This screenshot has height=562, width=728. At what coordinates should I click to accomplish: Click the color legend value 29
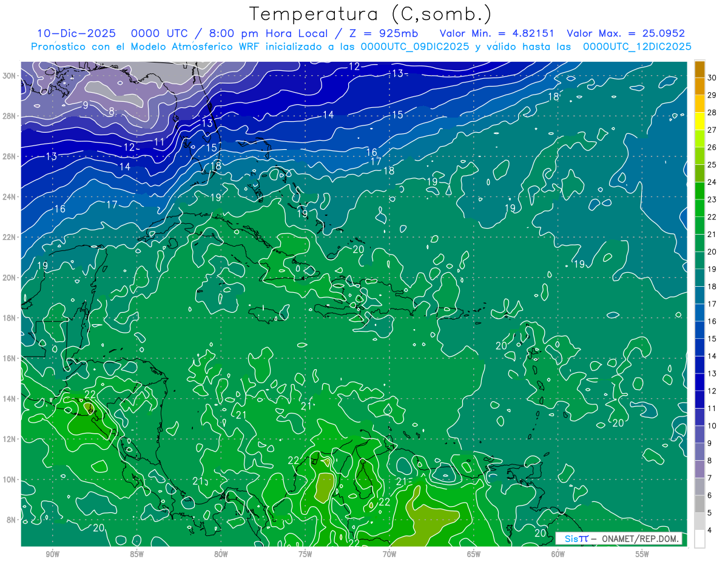713,95
